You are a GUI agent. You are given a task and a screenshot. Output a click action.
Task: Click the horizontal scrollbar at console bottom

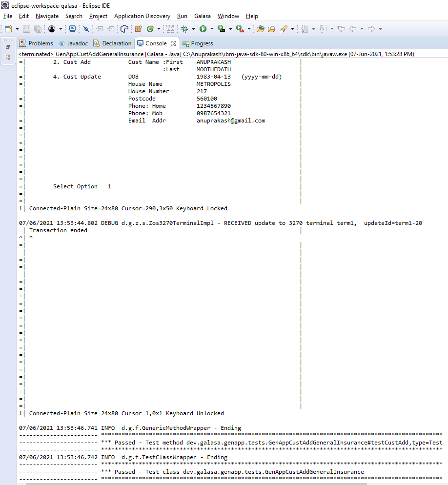197,484
